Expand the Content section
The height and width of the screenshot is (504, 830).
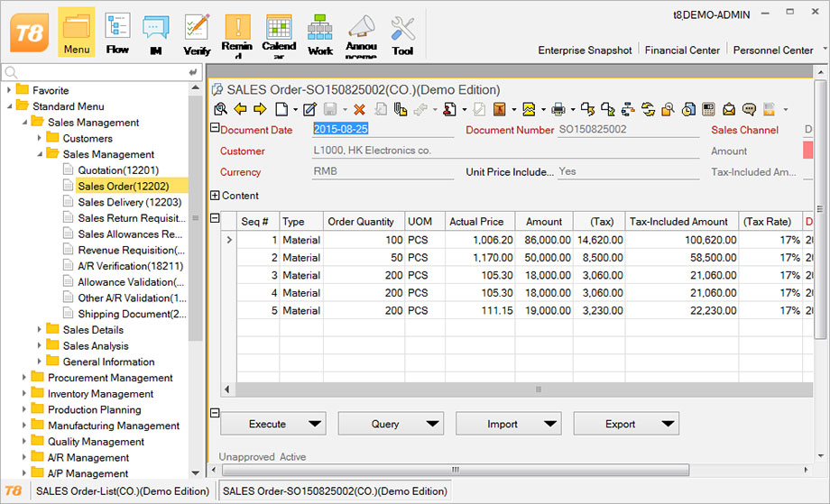(215, 196)
